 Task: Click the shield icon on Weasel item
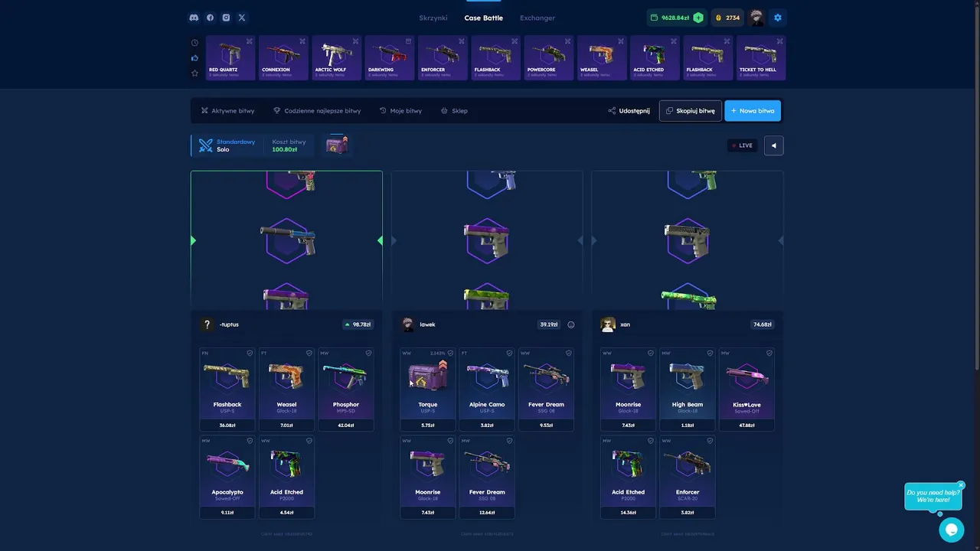pos(309,353)
